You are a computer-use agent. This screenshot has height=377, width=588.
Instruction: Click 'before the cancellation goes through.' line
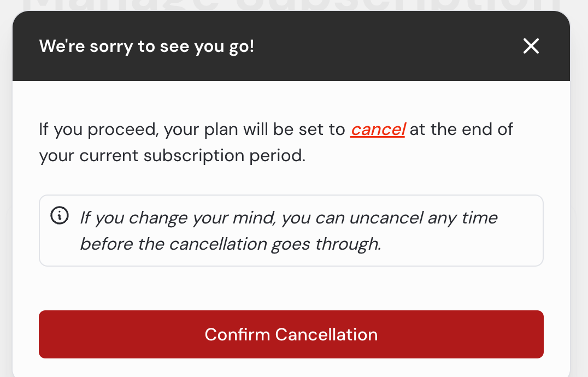[231, 244]
